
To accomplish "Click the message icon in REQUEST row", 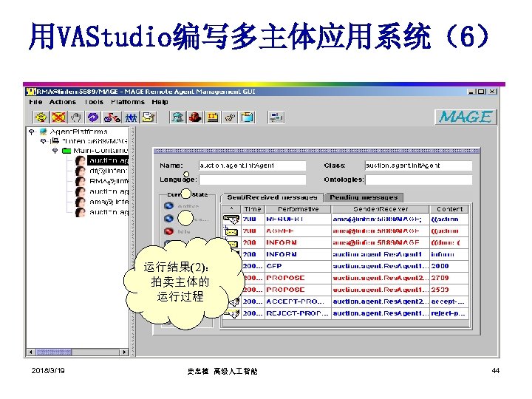I will click(x=231, y=219).
